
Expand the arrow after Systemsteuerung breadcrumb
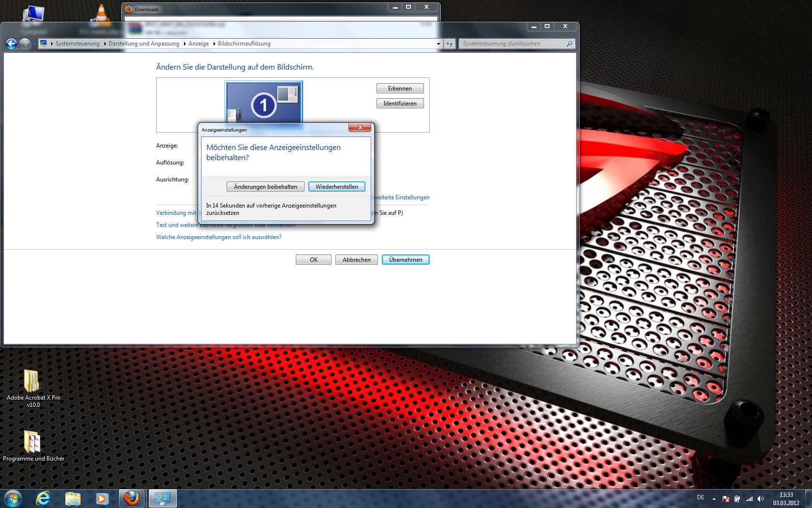point(105,44)
